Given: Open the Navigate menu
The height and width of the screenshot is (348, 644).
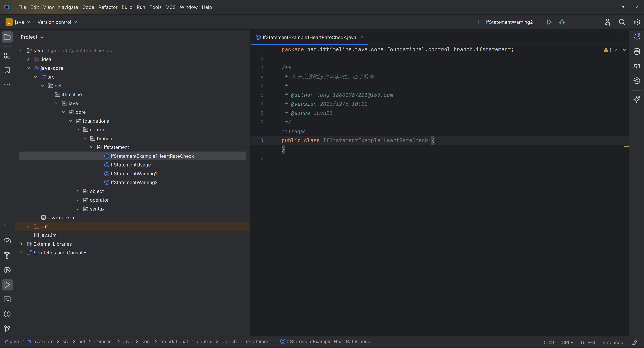Looking at the screenshot, I should pos(68,7).
